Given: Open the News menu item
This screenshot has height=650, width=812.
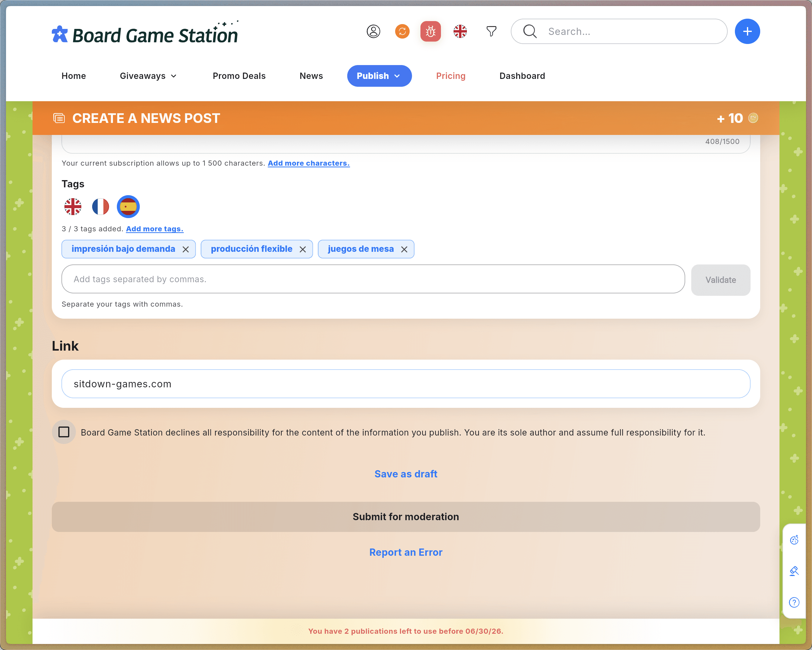Looking at the screenshot, I should [x=311, y=76].
